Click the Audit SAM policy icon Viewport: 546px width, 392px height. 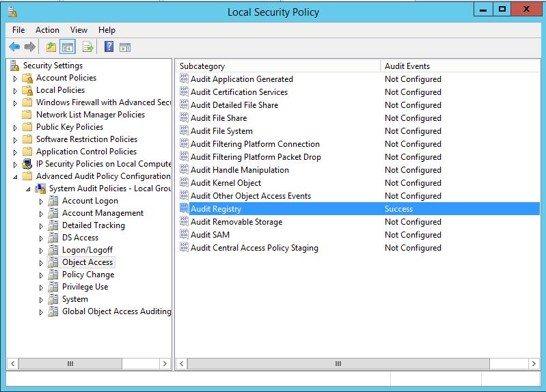click(x=184, y=235)
